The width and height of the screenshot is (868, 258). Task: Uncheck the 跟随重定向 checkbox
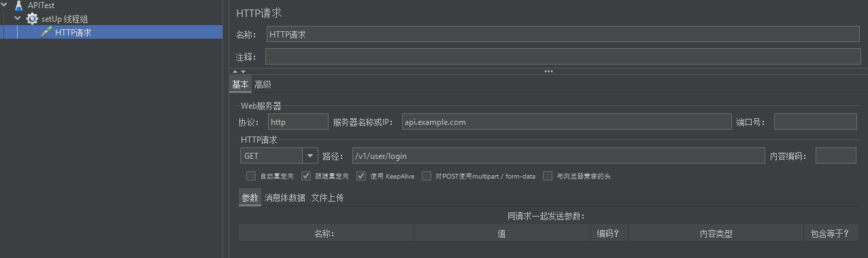306,176
